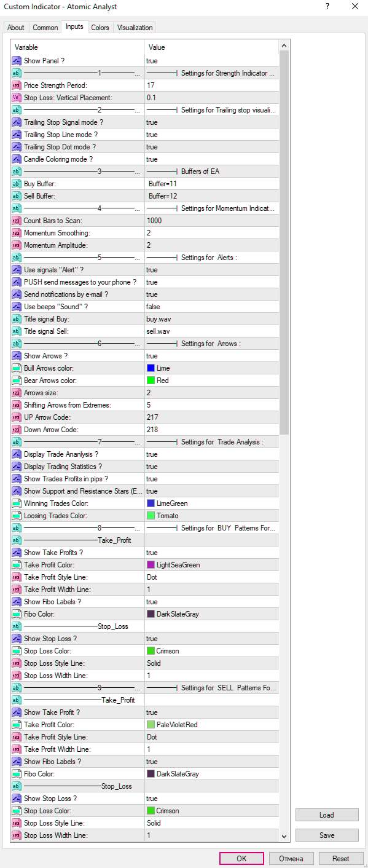Viewport: 368px width, 868px height.
Task: Click the Value column header
Action: click(x=212, y=47)
